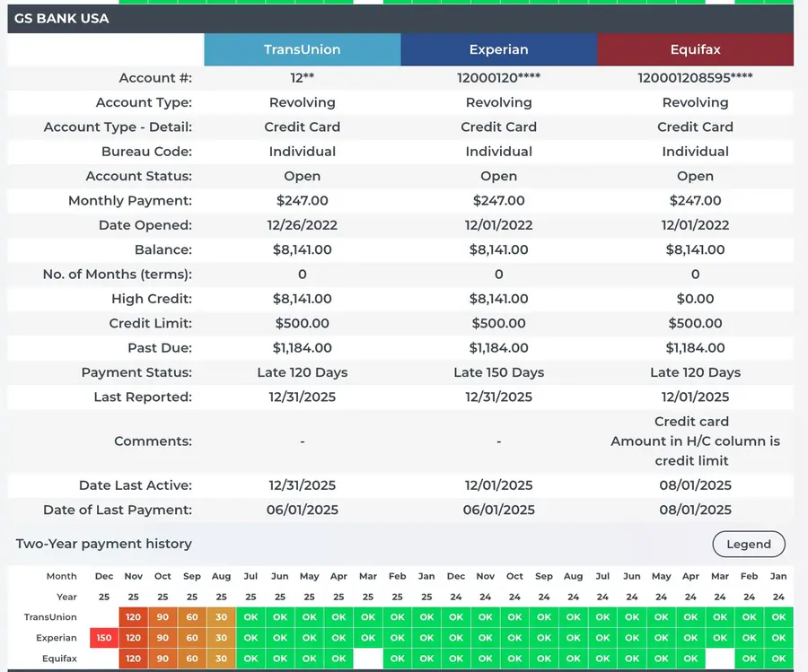Click Equifax Aug 25 cell marked 30
The image size is (808, 672).
[221, 659]
